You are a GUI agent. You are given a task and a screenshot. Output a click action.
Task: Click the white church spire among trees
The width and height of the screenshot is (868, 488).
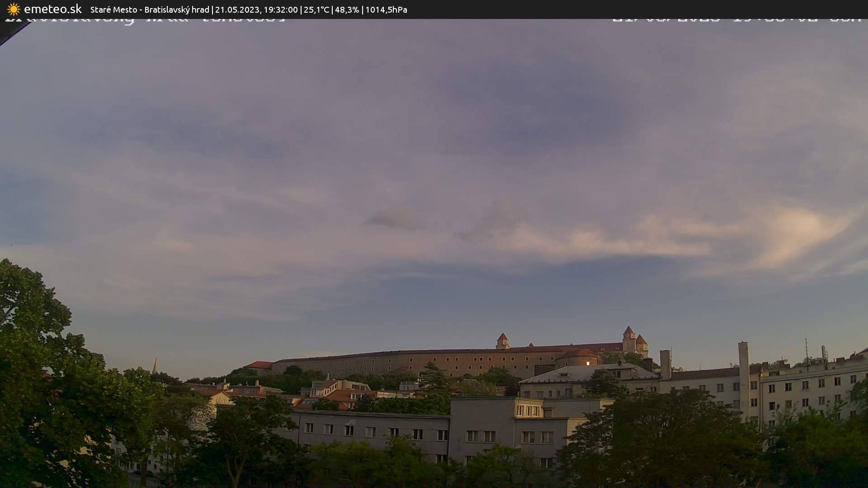tap(155, 366)
